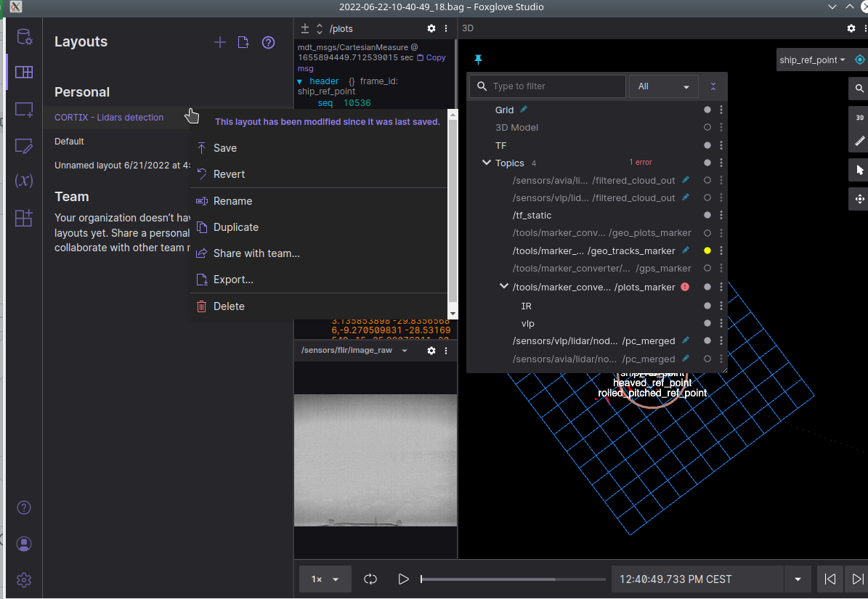The width and height of the screenshot is (868, 599).
Task: Toggle geo_tracks_marker yellow visibility dot
Action: click(707, 250)
